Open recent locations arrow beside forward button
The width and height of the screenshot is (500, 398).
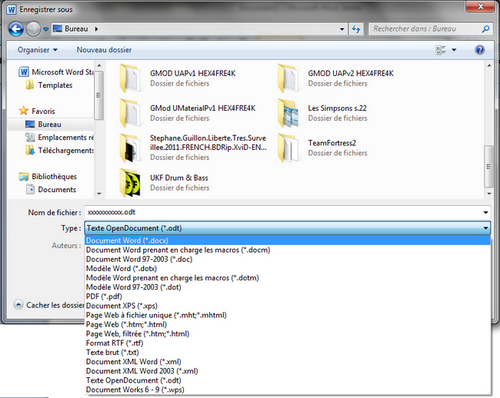(46, 29)
